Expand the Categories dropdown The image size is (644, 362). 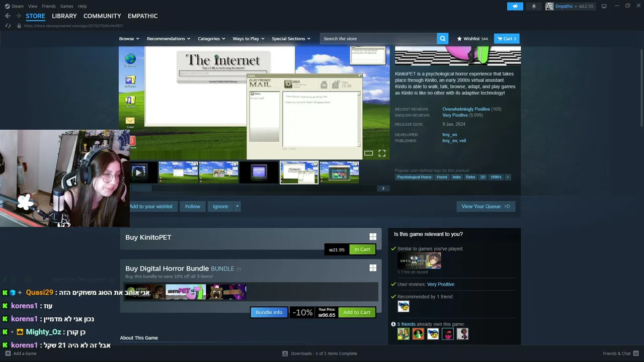click(211, 39)
